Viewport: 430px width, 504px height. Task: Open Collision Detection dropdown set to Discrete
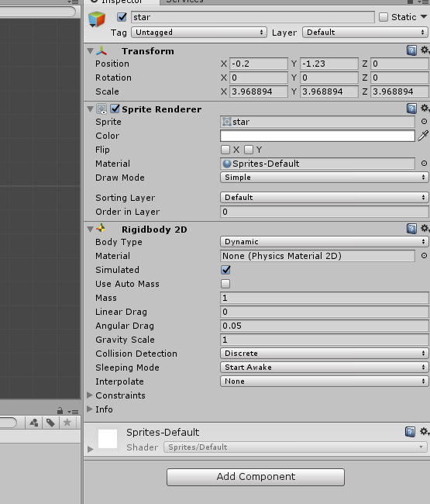(x=325, y=353)
